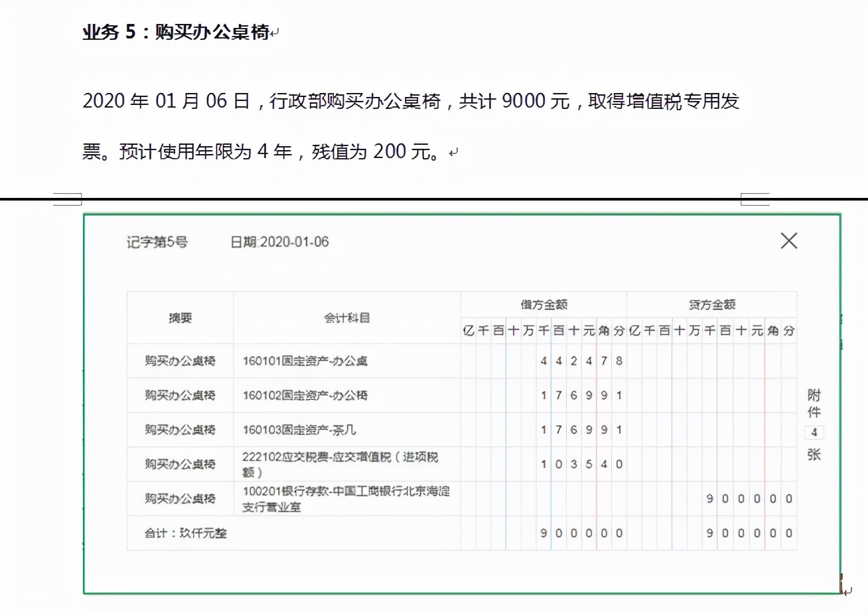868x615 pixels.
Task: Select the voucher number 记字第5号
Action: pyautogui.click(x=157, y=242)
